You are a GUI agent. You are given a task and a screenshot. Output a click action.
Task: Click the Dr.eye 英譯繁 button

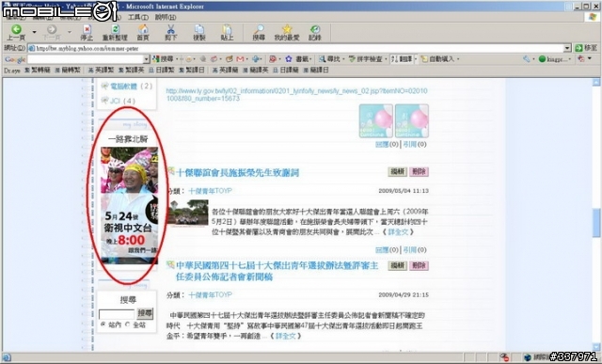click(101, 71)
